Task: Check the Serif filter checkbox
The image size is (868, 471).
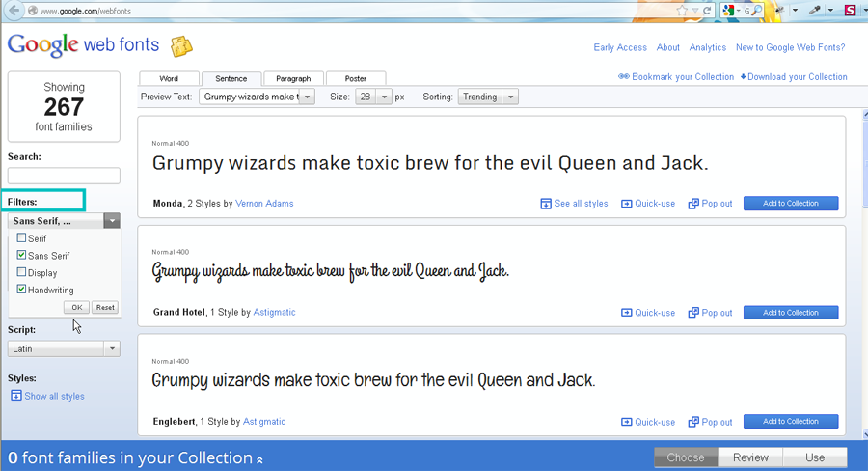Action: (x=21, y=237)
